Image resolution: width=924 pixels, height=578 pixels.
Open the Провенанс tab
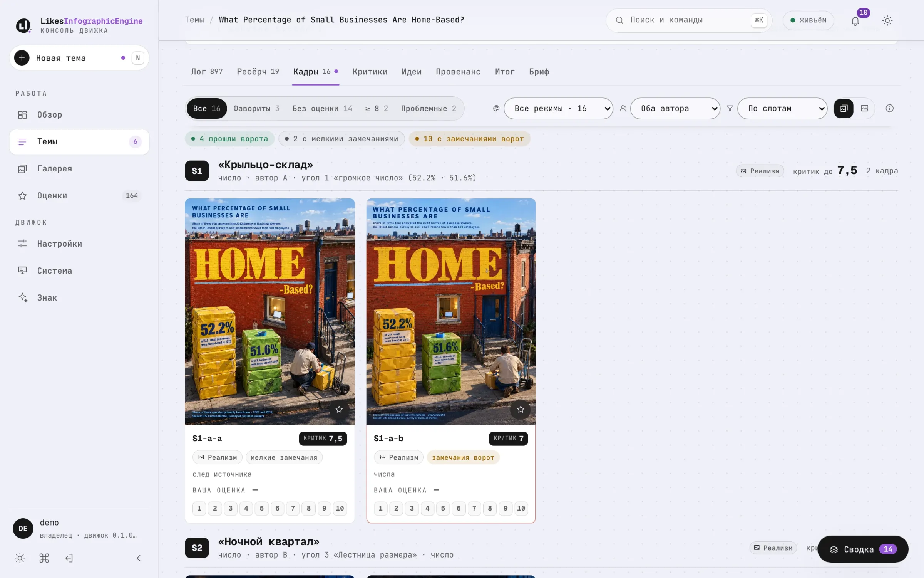click(x=458, y=72)
